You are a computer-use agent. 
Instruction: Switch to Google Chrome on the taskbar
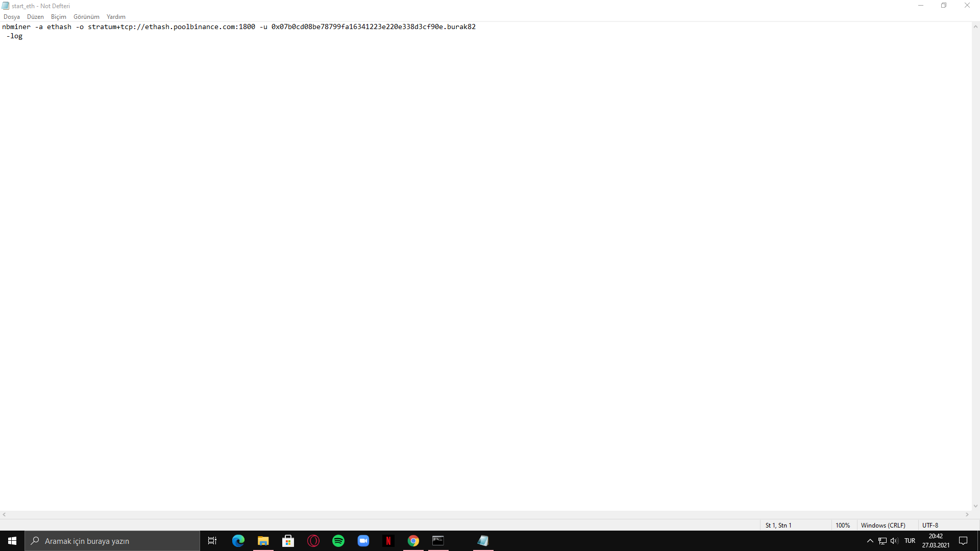point(413,541)
